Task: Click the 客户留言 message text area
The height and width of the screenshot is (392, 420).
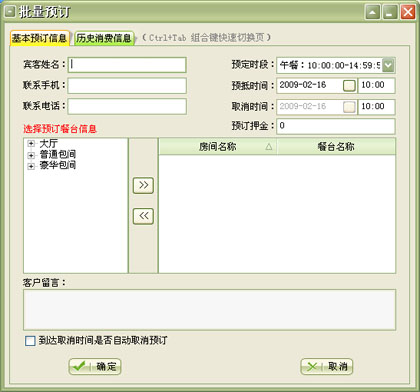Action: (209, 310)
